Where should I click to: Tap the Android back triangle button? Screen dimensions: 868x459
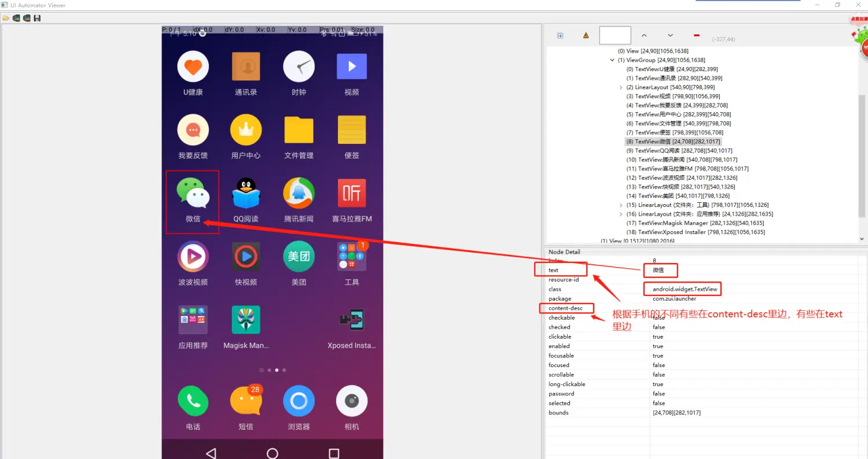(x=211, y=453)
